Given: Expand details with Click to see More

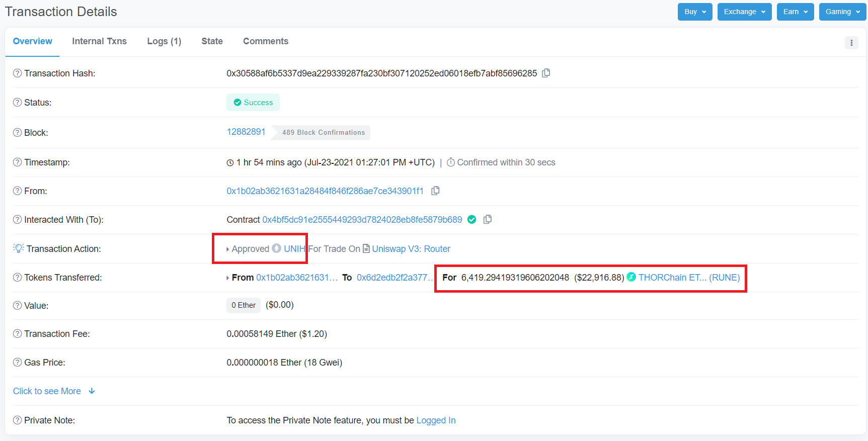Looking at the screenshot, I should [x=54, y=391].
